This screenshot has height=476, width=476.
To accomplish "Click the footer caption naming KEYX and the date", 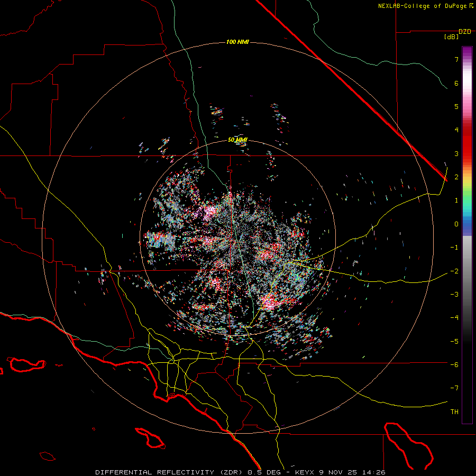I will [241, 472].
